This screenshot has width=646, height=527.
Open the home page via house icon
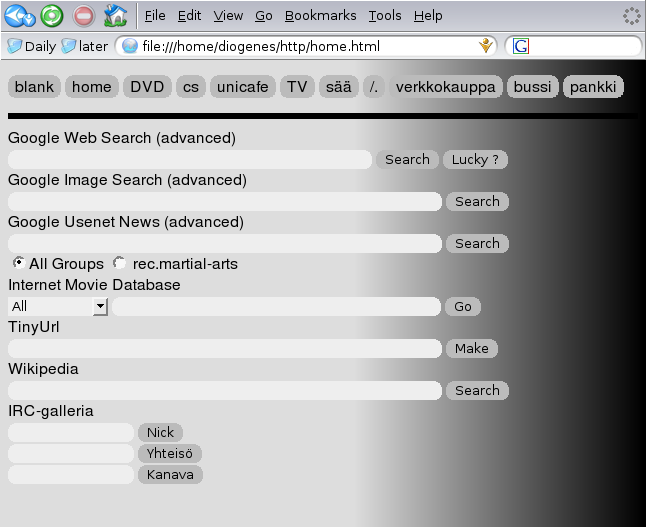[x=115, y=16]
